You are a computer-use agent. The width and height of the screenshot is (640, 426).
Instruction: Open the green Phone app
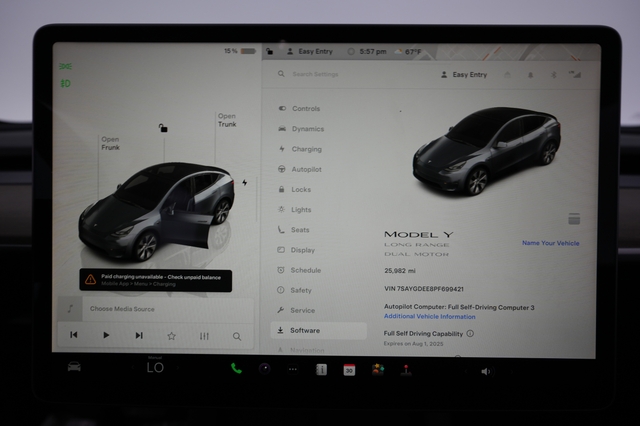tap(236, 368)
